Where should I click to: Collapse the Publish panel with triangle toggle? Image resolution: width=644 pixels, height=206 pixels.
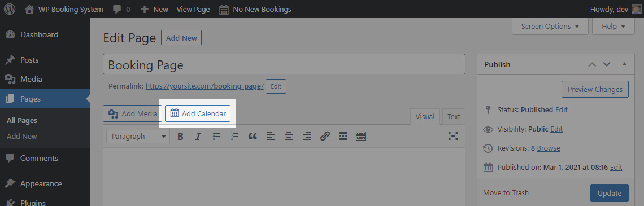coord(624,64)
